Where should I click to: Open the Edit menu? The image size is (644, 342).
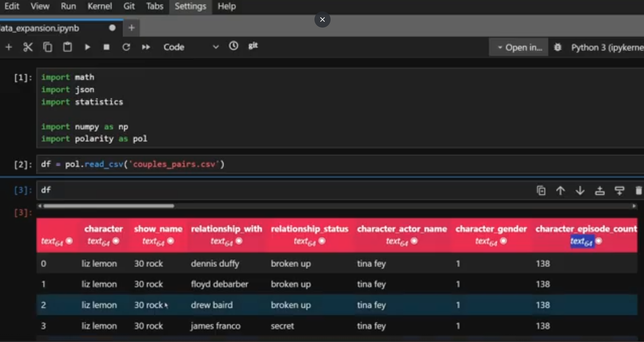click(x=12, y=6)
